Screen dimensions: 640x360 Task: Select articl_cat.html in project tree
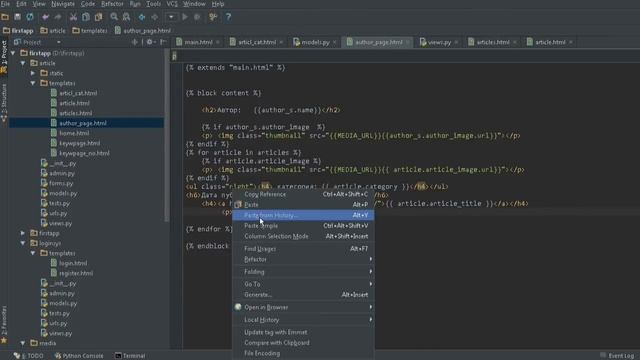point(78,93)
